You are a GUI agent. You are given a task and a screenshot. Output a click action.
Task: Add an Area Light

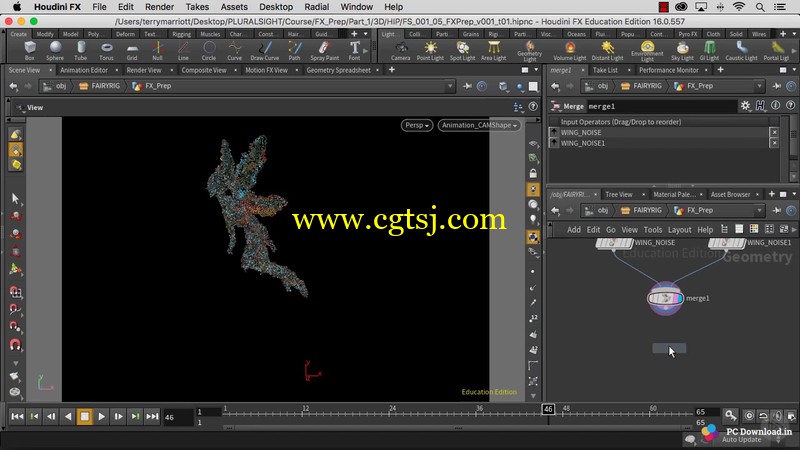pyautogui.click(x=493, y=51)
